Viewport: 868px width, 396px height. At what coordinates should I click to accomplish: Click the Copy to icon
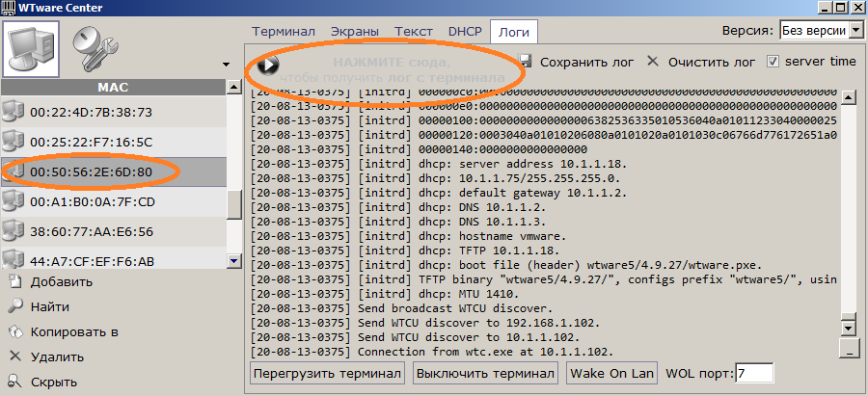(x=14, y=331)
